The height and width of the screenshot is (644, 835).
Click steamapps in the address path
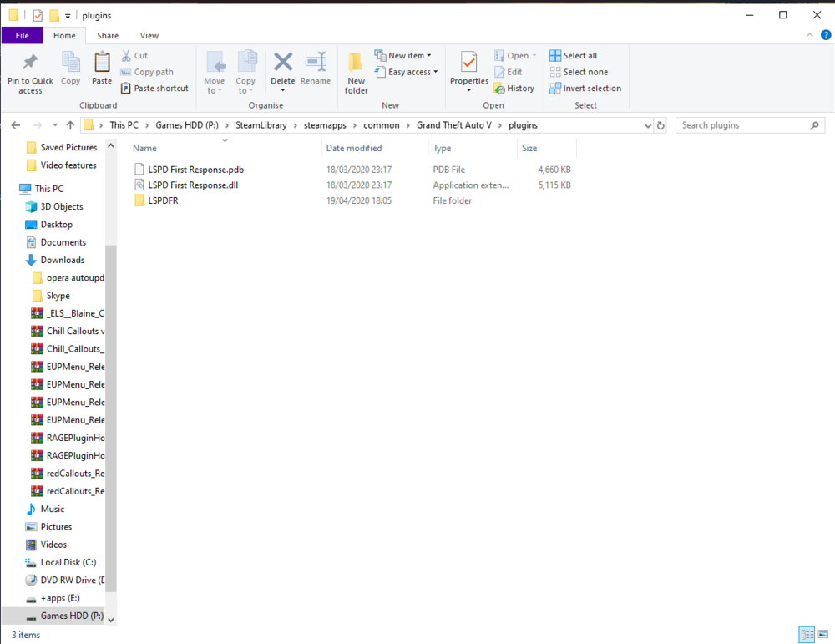click(325, 125)
